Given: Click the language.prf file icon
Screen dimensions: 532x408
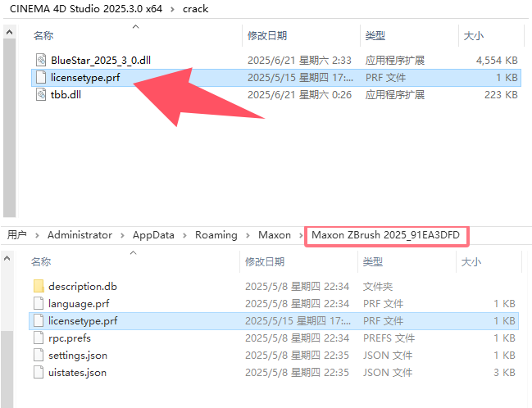Looking at the screenshot, I should [38, 304].
